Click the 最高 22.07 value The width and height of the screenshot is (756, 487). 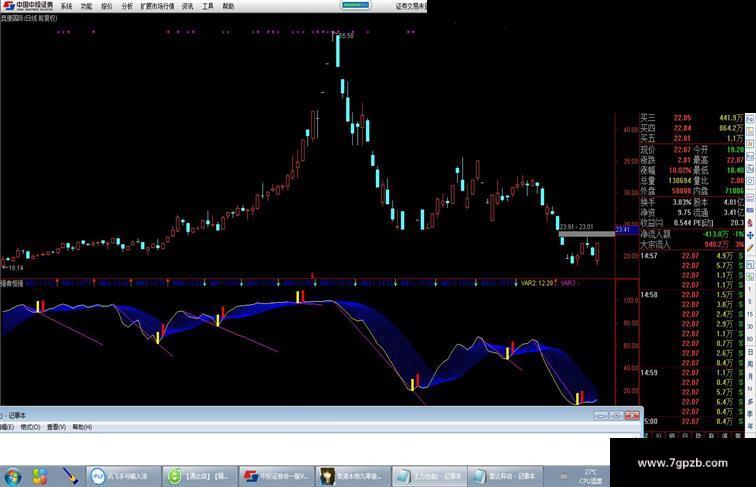735,160
